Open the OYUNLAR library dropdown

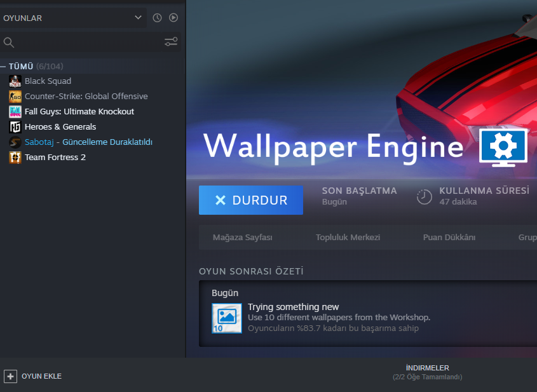(72, 18)
